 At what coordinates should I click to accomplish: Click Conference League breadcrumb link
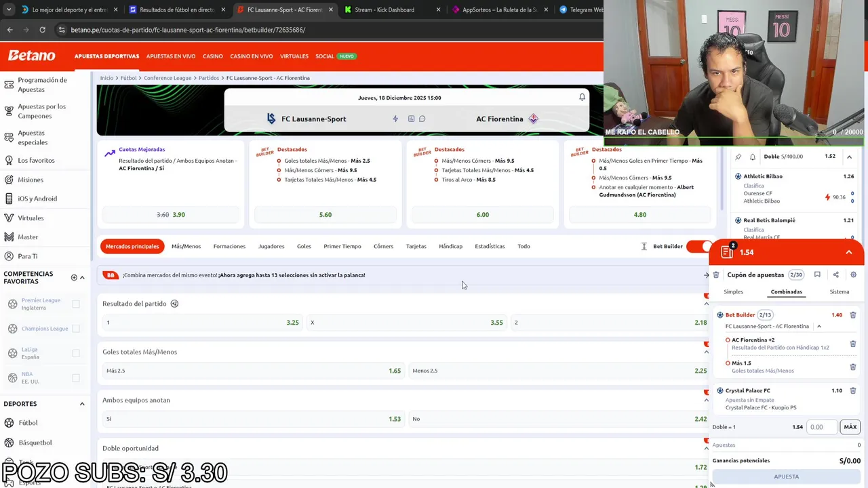click(167, 78)
